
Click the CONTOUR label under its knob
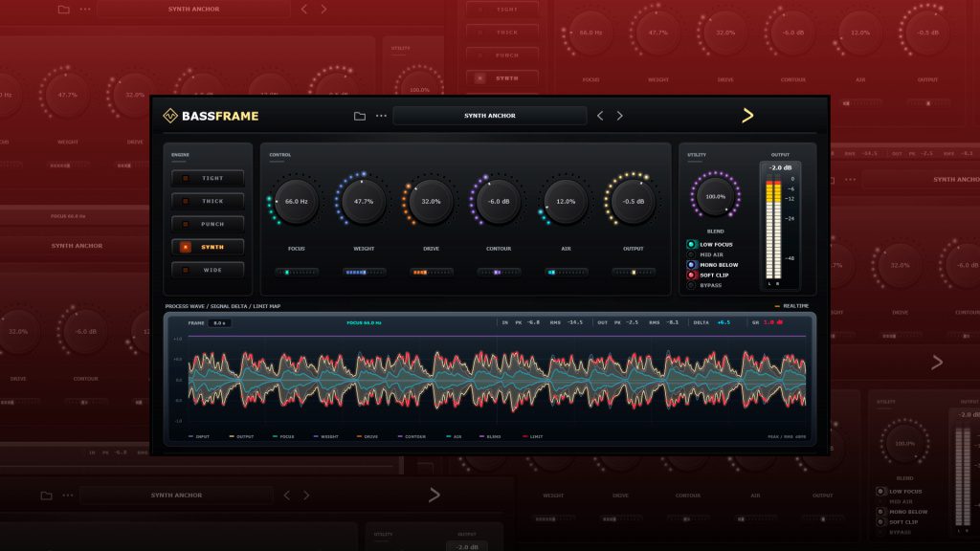tap(498, 249)
